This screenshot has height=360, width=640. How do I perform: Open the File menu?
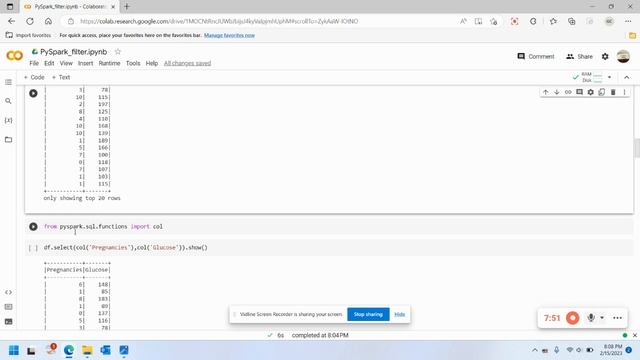[34, 63]
